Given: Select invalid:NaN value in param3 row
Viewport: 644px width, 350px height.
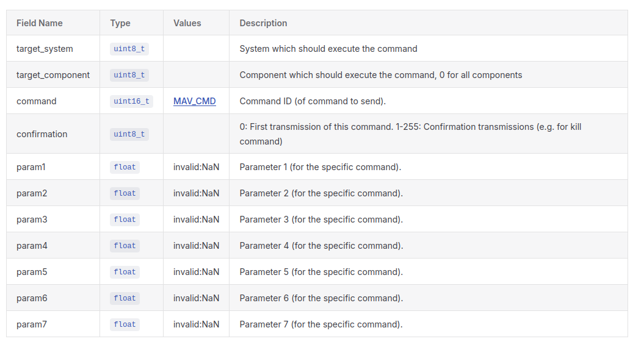Looking at the screenshot, I should coord(196,220).
